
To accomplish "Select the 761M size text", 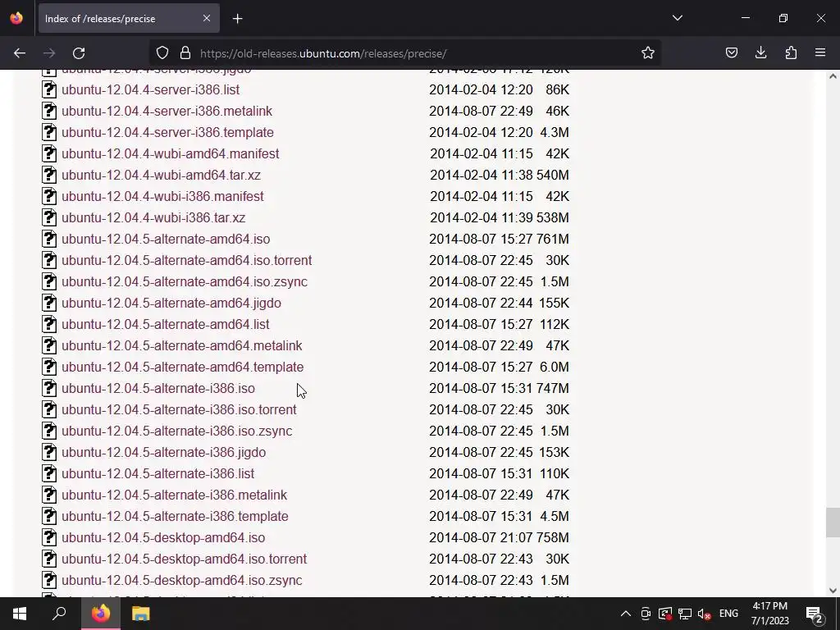I will pos(553,239).
